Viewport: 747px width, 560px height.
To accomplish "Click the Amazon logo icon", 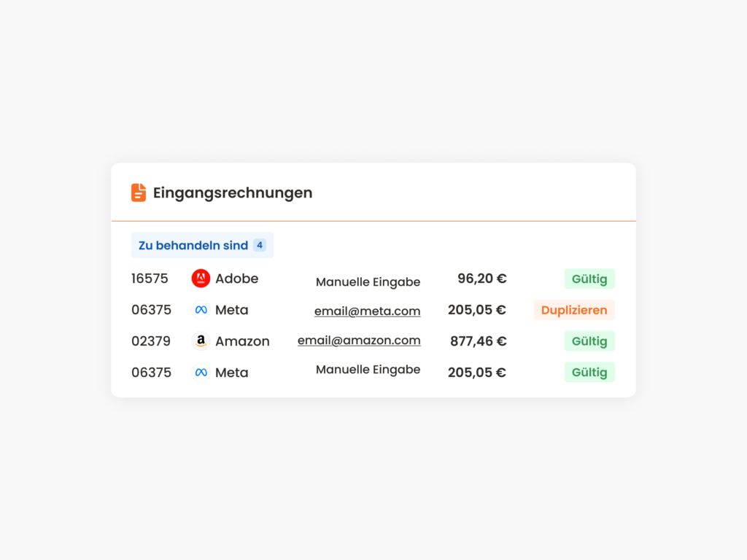I will click(x=201, y=341).
